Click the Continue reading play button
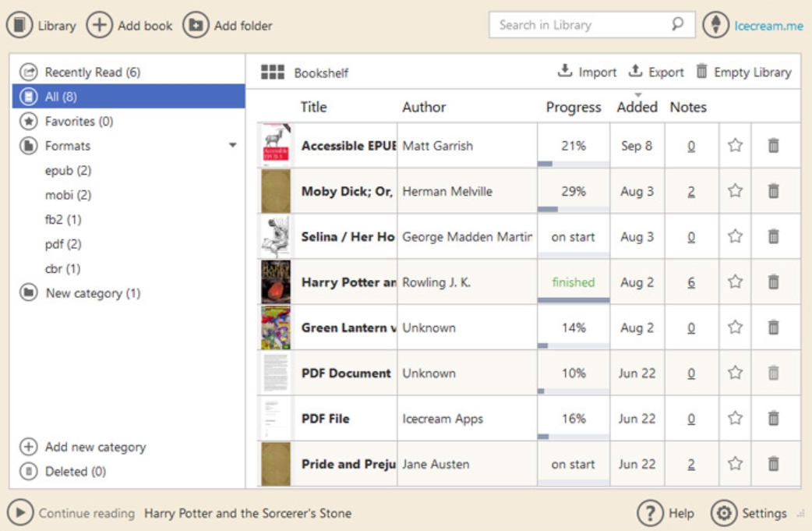 coord(20,513)
